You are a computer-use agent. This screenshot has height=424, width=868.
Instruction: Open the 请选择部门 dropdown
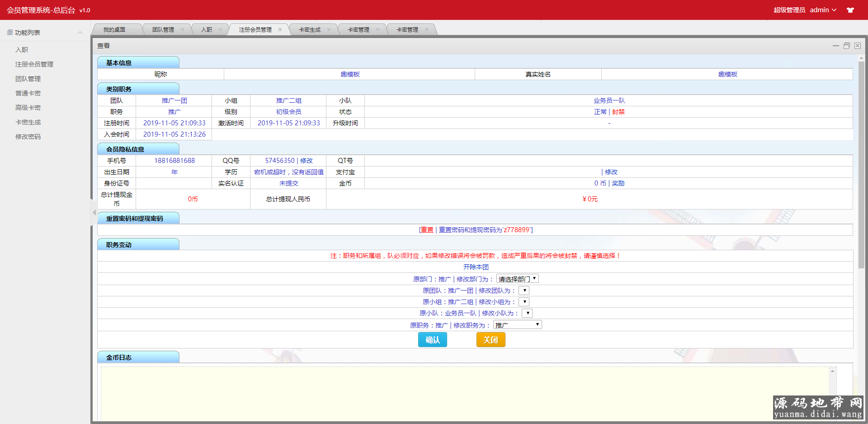[x=518, y=279]
